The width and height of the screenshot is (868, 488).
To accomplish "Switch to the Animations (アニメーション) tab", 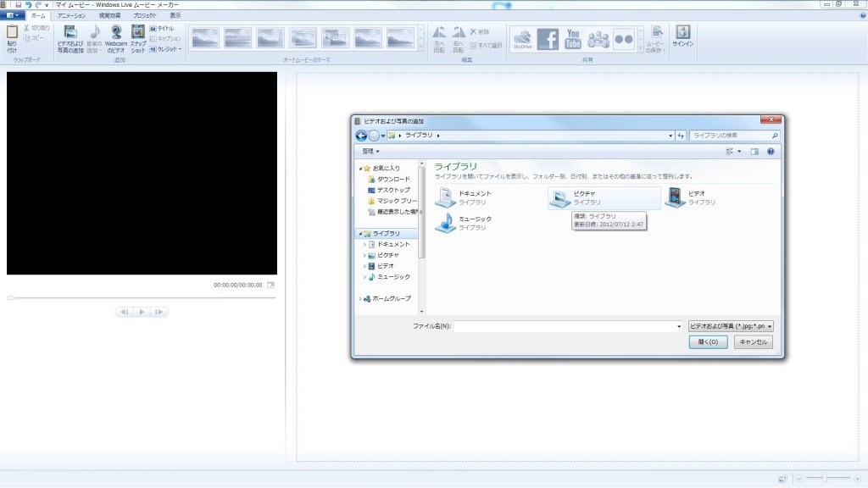I will [x=71, y=15].
